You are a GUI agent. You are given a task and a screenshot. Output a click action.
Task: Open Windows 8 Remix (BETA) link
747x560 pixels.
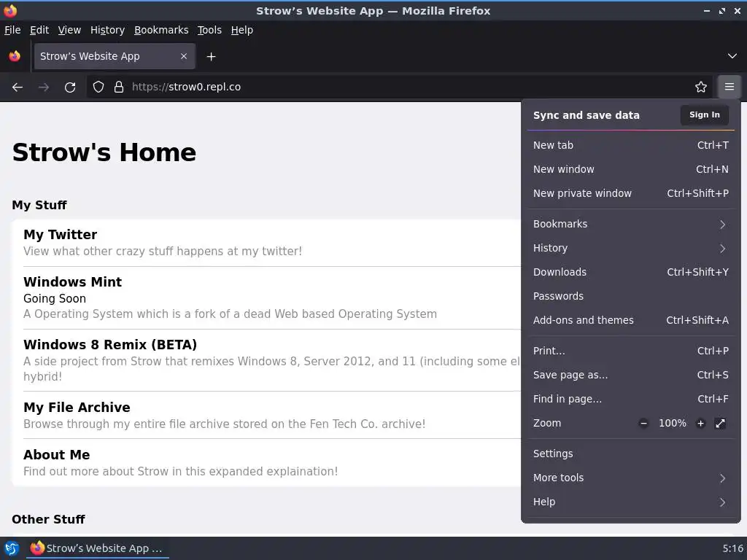110,345
